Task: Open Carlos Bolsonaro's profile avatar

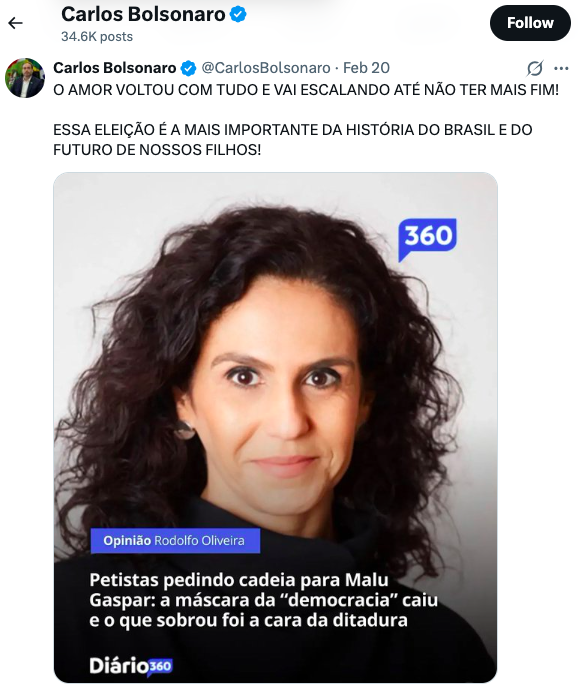Action: pyautogui.click(x=25, y=78)
